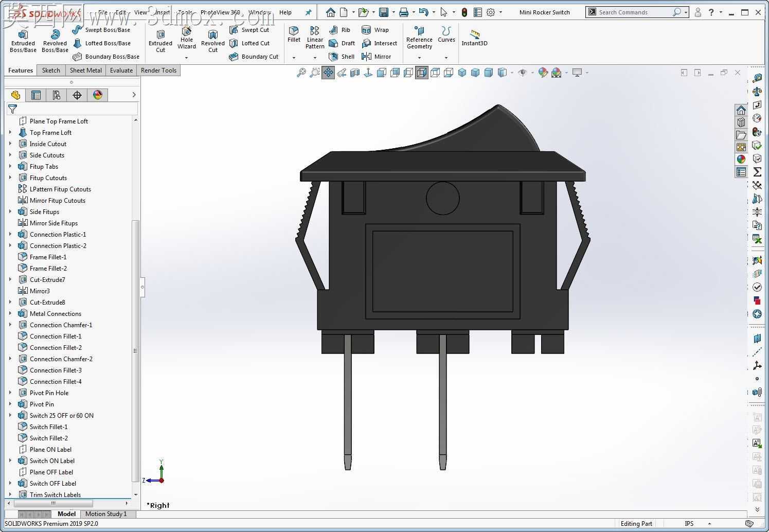Viewport: 769px width, 532px height.
Task: Open the Motion Study 1 tab
Action: point(106,513)
